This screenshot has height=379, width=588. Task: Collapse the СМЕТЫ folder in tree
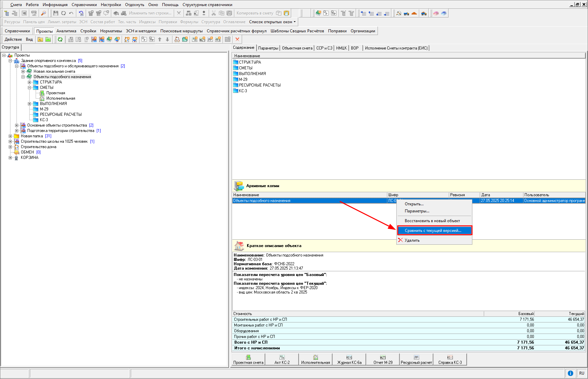(30, 88)
